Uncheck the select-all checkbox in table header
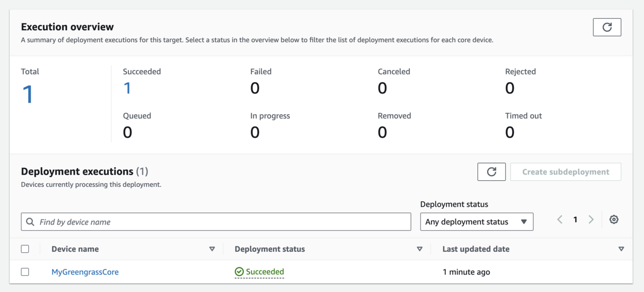Image resolution: width=644 pixels, height=292 pixels. [x=25, y=249]
